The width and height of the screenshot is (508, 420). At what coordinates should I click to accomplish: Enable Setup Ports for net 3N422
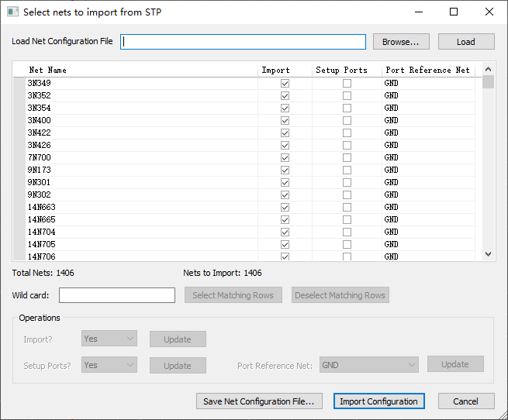click(347, 133)
